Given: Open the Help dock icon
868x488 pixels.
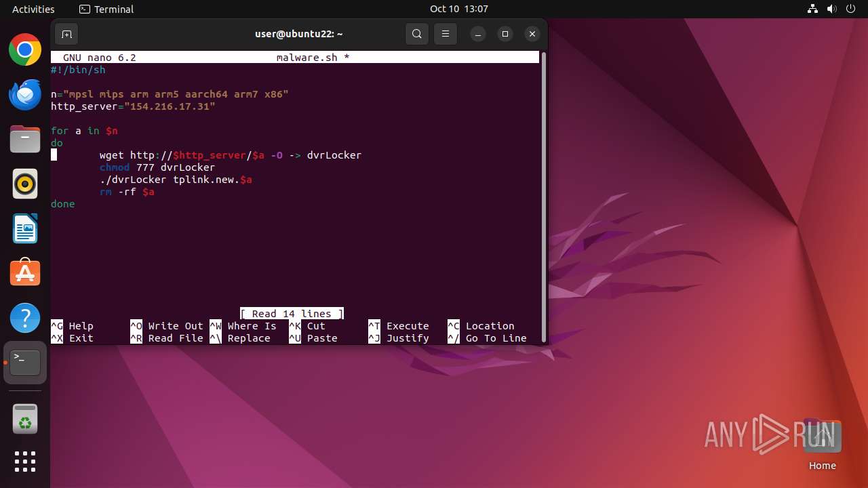Looking at the screenshot, I should 25,318.
